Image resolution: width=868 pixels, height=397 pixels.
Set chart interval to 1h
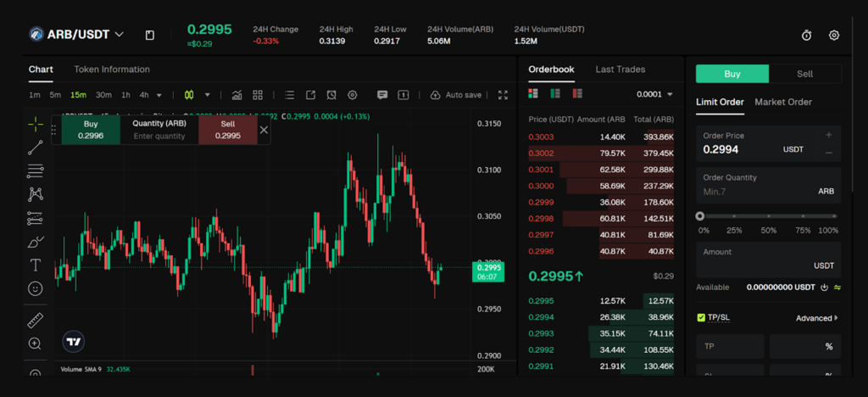tap(125, 95)
